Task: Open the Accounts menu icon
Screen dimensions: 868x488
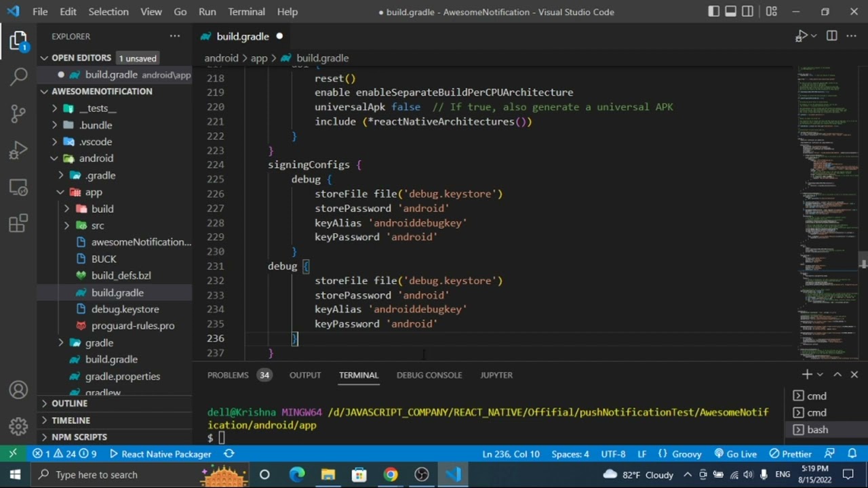Action: pyautogui.click(x=18, y=390)
